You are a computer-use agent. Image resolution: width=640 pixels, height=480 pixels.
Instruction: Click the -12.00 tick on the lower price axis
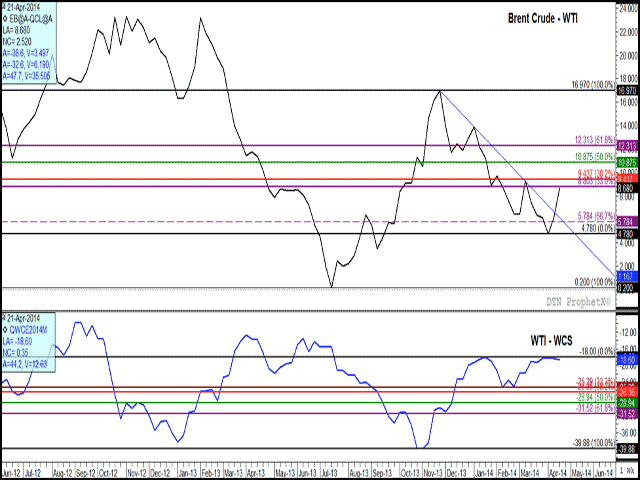pyautogui.click(x=627, y=333)
